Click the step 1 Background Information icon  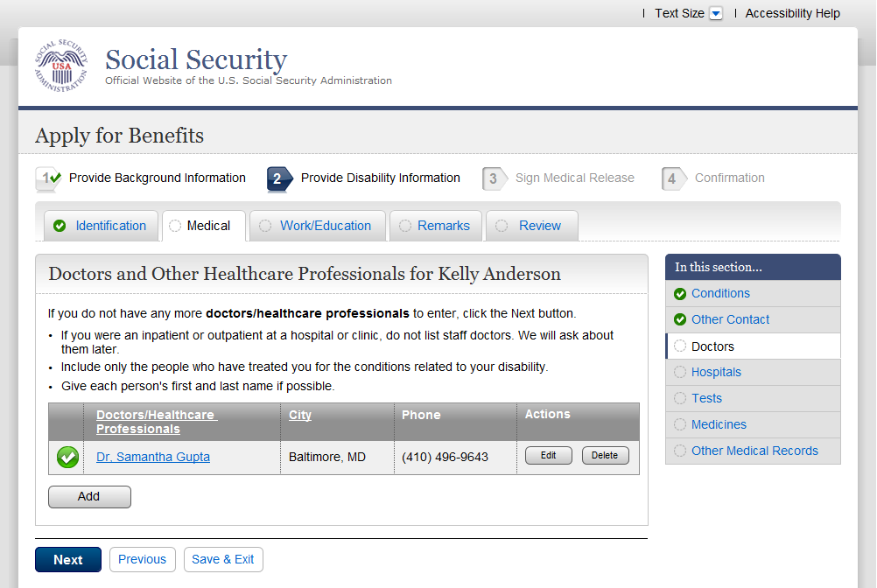[48, 178]
